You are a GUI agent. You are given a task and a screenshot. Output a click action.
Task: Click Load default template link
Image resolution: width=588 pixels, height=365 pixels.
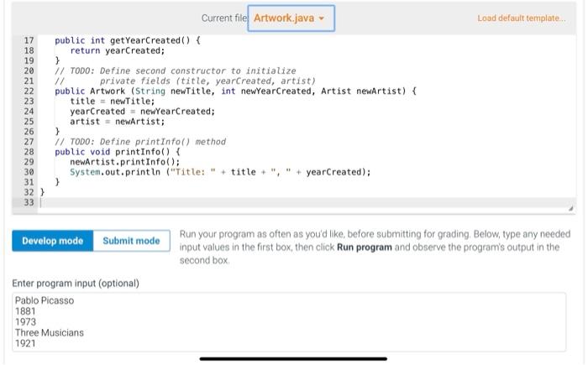522,18
